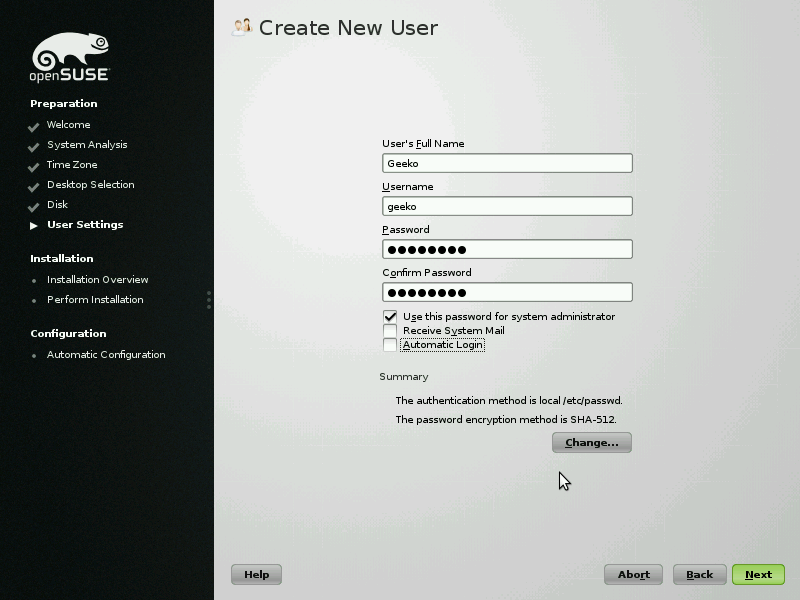The image size is (800, 600).
Task: Uncheck Use this password for system administrator
Action: pyautogui.click(x=390, y=316)
